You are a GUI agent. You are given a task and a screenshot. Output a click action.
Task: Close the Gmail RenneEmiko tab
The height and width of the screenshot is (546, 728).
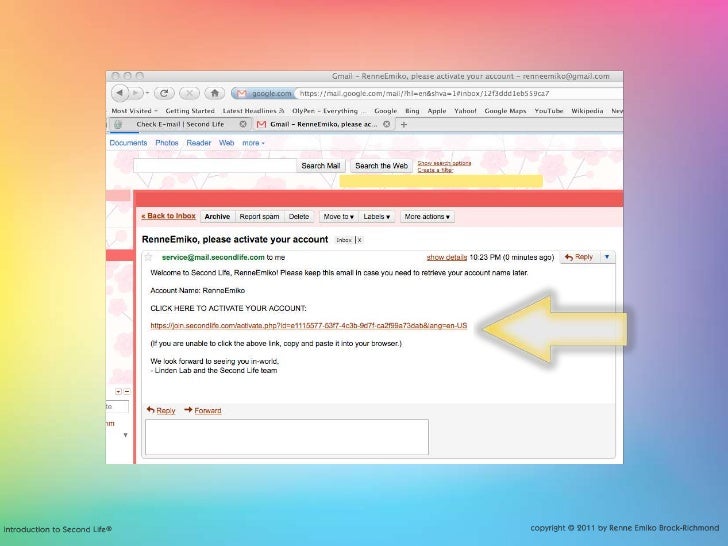(x=386, y=124)
